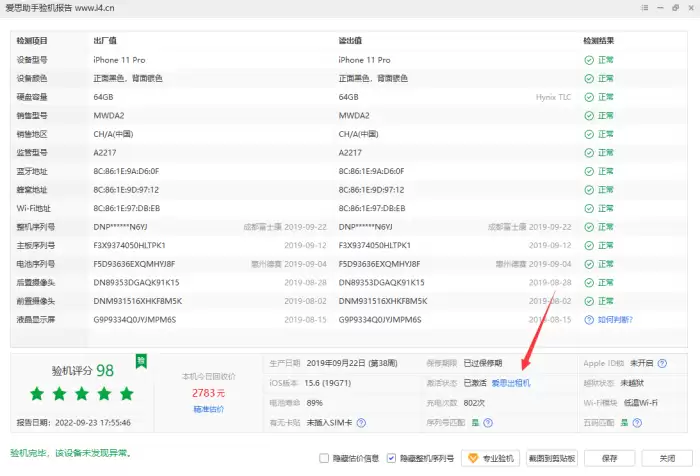Open the help icon beside 未插入SIM卡

pos(361,422)
